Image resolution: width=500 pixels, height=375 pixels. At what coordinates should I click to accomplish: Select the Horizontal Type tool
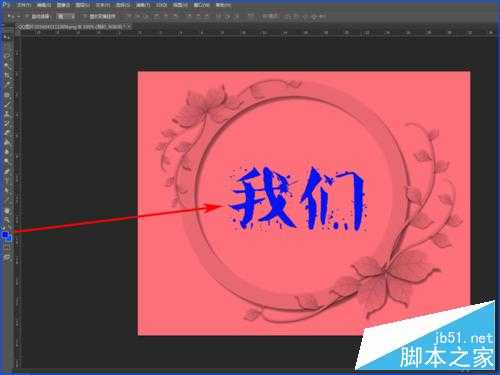pyautogui.click(x=7, y=181)
